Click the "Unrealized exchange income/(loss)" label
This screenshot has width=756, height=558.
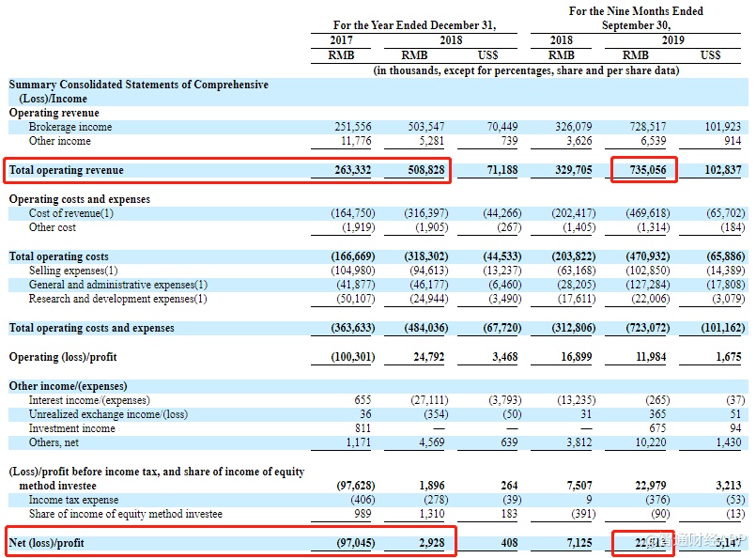108,414
